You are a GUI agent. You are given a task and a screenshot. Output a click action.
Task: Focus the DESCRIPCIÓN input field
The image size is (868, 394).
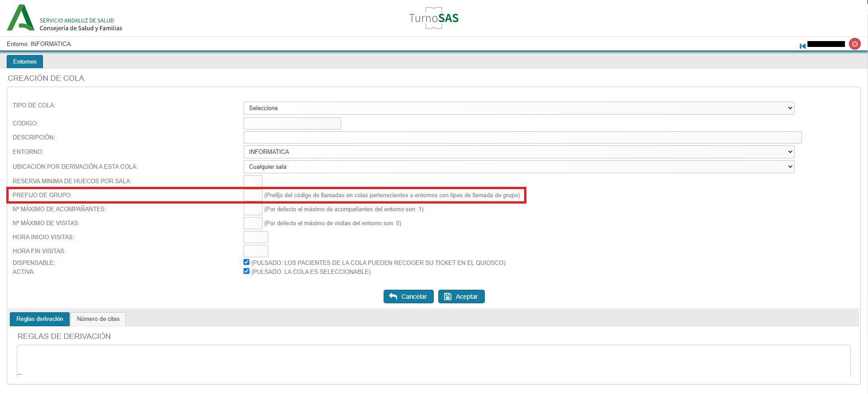[x=523, y=137]
